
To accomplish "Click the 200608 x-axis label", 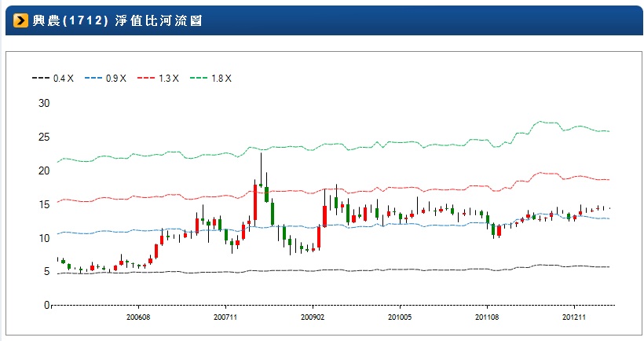I will [138, 317].
